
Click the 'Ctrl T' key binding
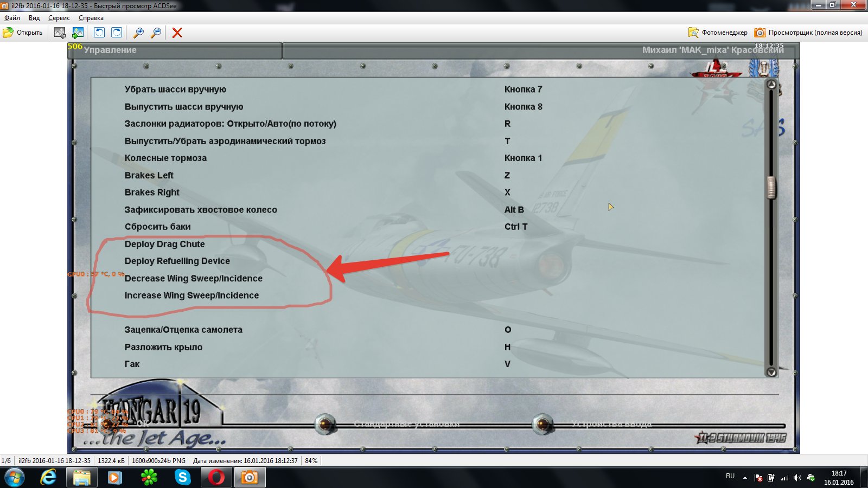(x=516, y=227)
